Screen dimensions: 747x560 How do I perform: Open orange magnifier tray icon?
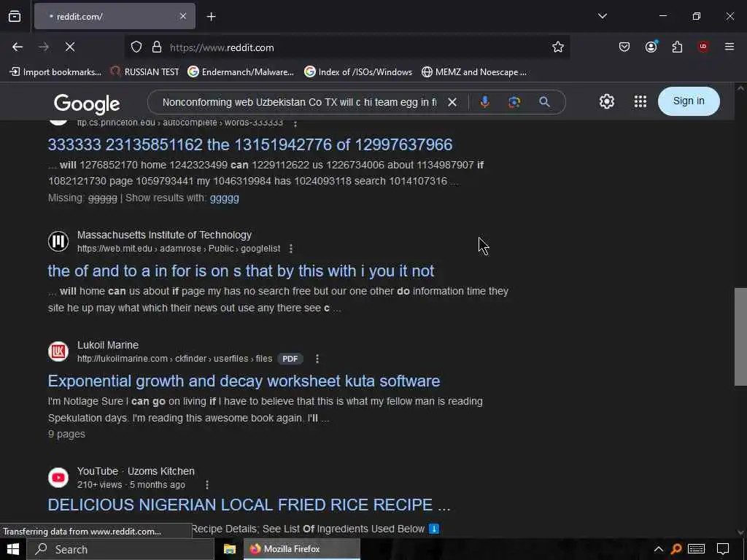(676, 549)
